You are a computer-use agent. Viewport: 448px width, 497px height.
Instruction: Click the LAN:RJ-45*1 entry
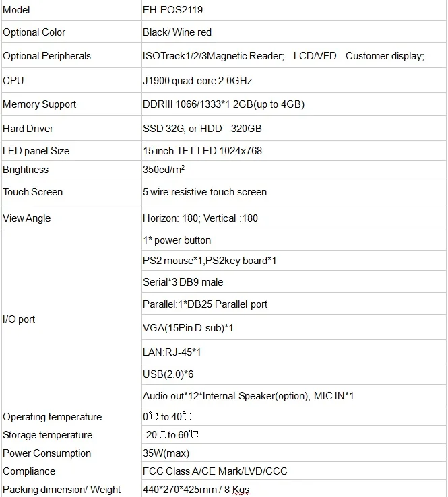coord(172,352)
